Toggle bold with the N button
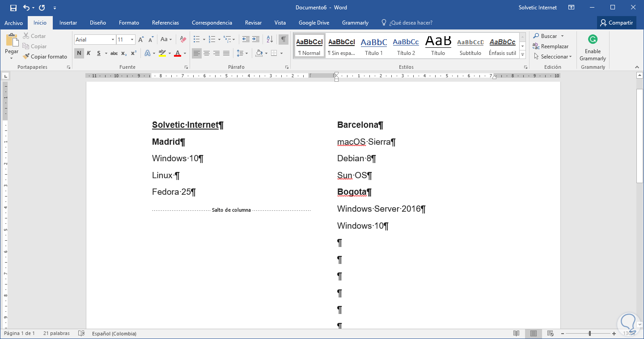 point(79,54)
